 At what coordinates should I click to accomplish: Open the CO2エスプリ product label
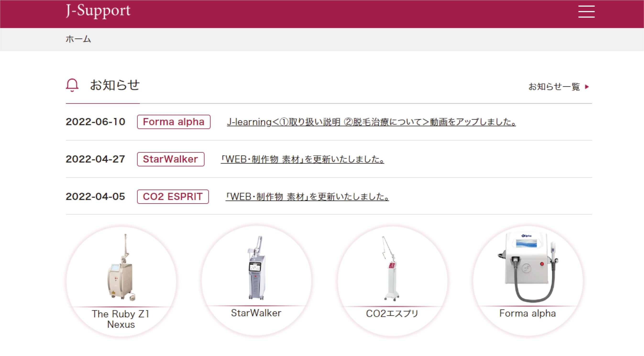(392, 313)
